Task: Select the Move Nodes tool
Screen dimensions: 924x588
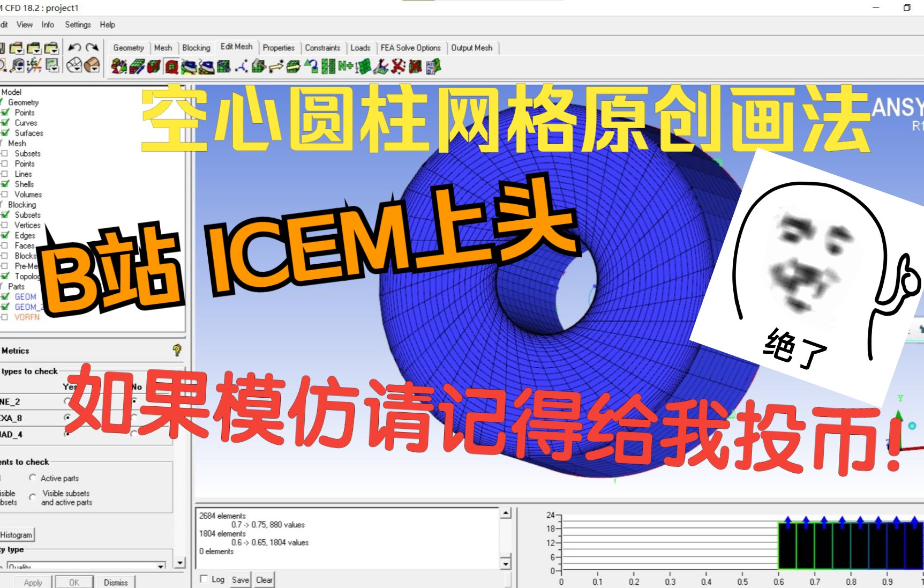Action: [x=276, y=66]
